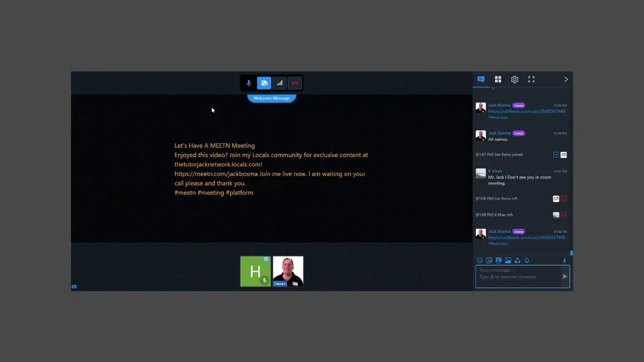
Task: Click the Owner badge on the 01:09 PM message
Action: coord(519,232)
